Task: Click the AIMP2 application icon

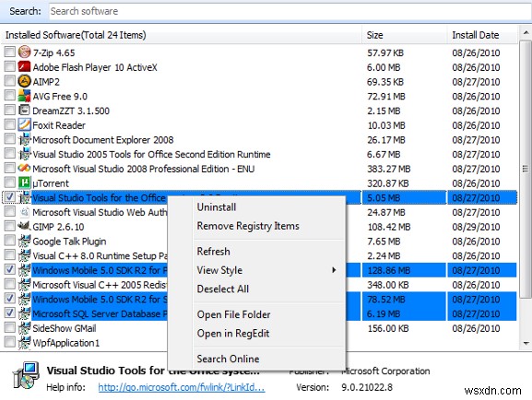Action: 24,81
